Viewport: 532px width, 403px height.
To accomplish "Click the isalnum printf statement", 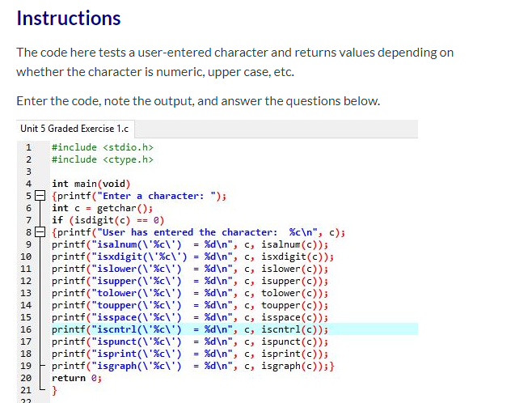I will click(190, 244).
